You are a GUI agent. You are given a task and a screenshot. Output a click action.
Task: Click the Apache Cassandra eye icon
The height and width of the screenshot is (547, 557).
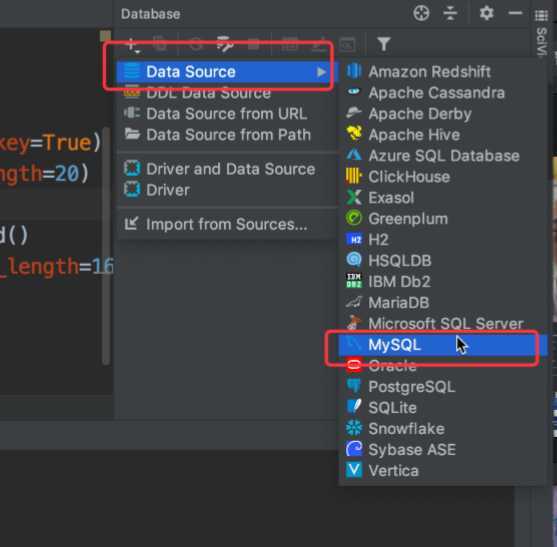354,92
